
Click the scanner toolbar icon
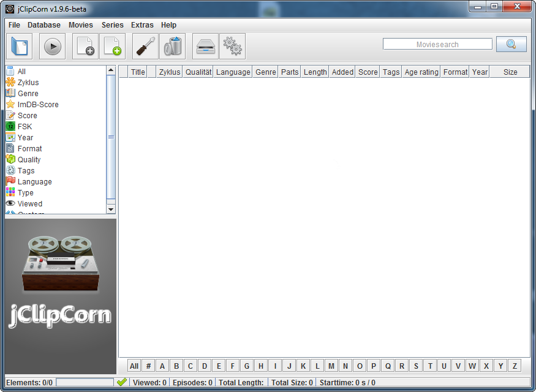(x=205, y=46)
